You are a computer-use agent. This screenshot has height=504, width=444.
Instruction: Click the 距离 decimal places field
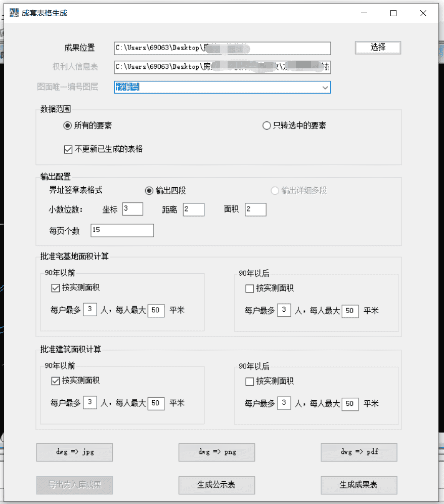pos(194,209)
